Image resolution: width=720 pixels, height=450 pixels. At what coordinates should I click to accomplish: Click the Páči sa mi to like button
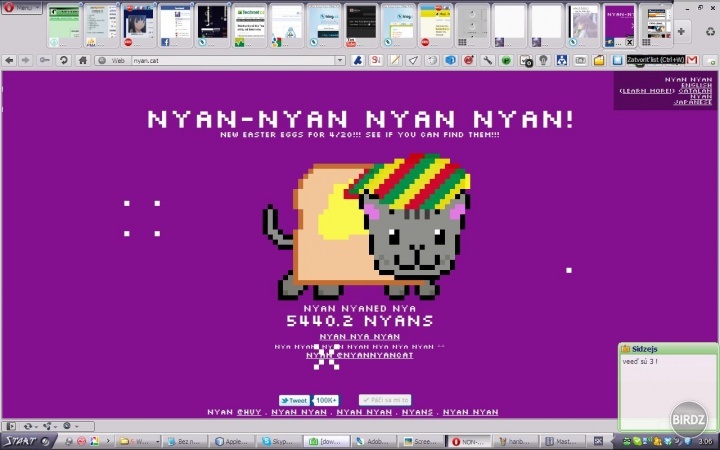pyautogui.click(x=385, y=400)
